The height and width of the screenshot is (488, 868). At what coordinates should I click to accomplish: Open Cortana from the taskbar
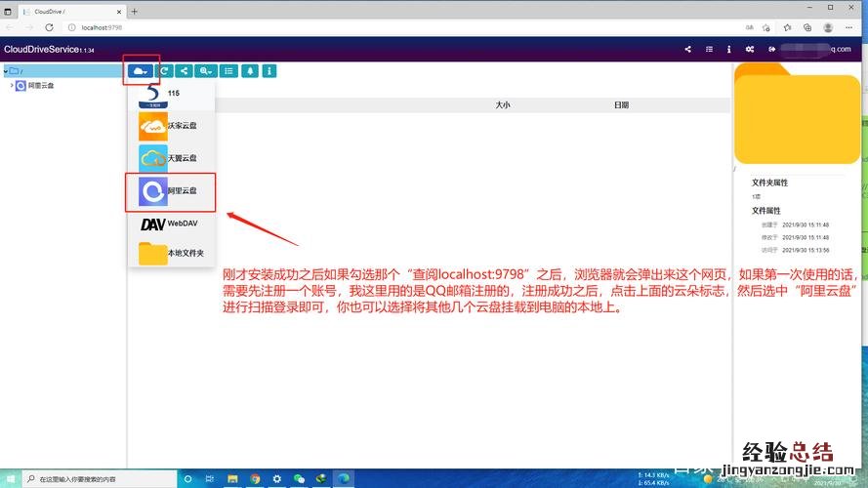[x=187, y=478]
